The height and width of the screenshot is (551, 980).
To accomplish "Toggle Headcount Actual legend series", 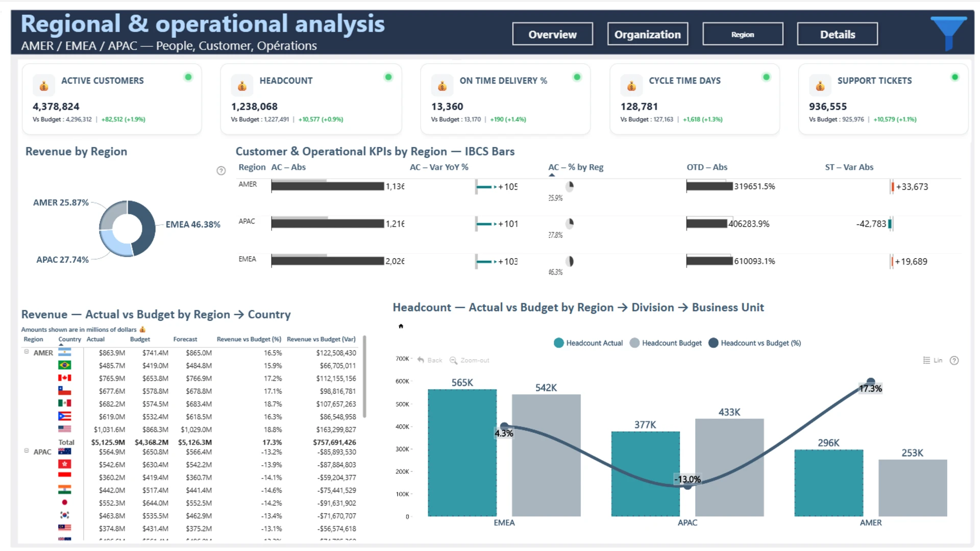I will coord(588,343).
